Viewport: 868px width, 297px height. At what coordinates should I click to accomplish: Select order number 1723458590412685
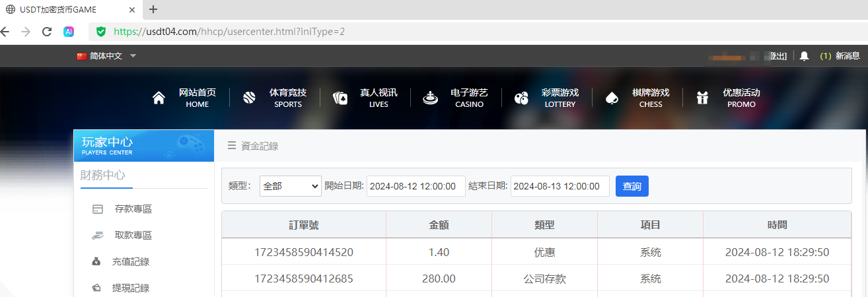point(304,279)
